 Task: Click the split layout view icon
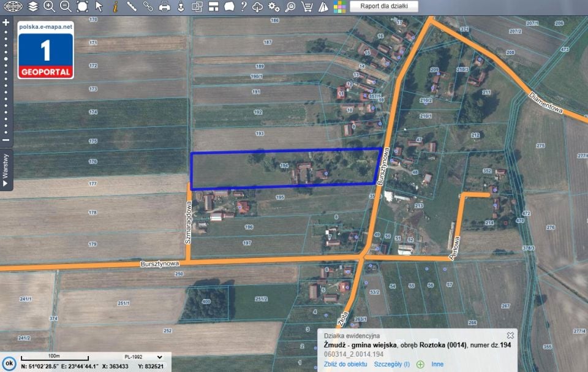click(x=213, y=6)
